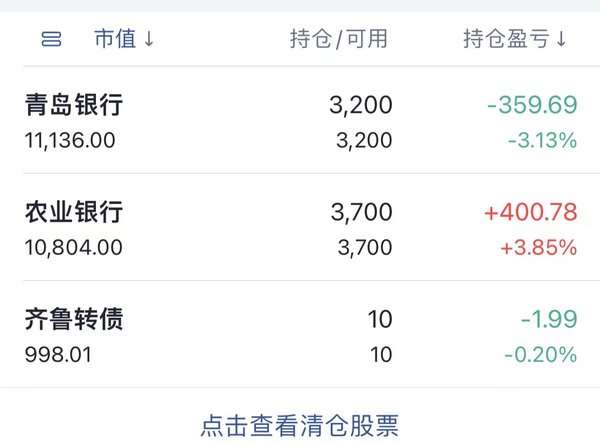Select the 持仓/可用 column header

(339, 39)
